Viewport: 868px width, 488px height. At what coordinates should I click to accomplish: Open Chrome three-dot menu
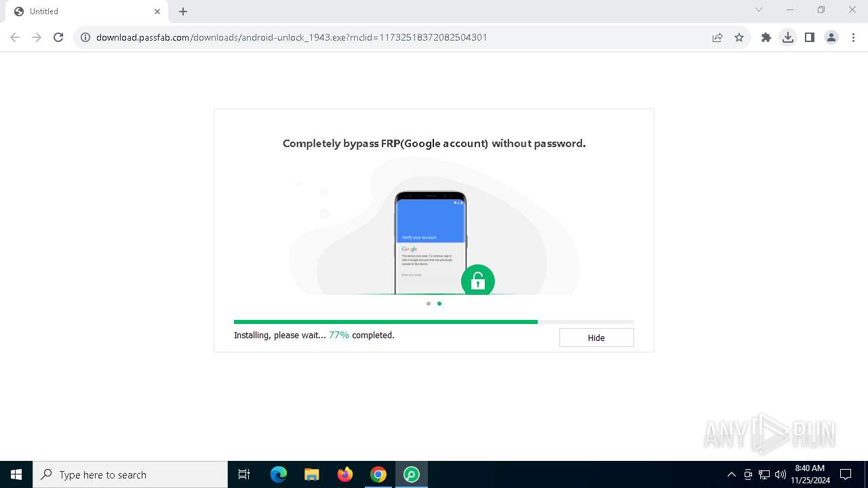[853, 37]
